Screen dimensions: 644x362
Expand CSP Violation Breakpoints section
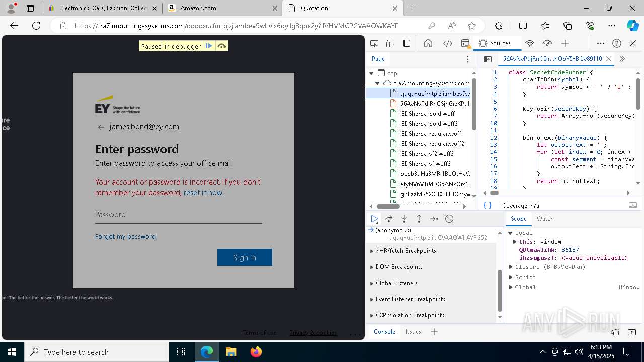tap(372, 315)
